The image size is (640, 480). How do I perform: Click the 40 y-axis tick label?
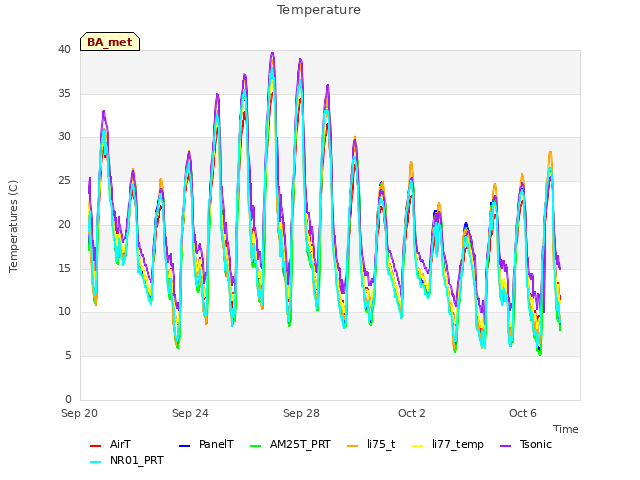pos(64,49)
